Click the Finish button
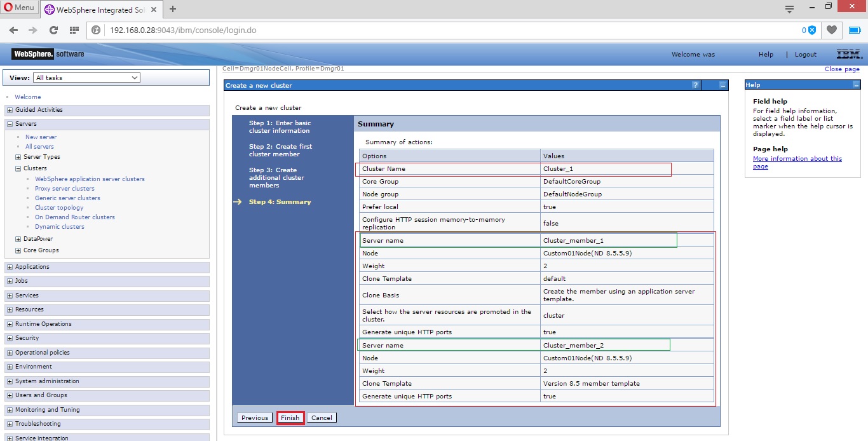Image resolution: width=868 pixels, height=441 pixels. click(290, 417)
